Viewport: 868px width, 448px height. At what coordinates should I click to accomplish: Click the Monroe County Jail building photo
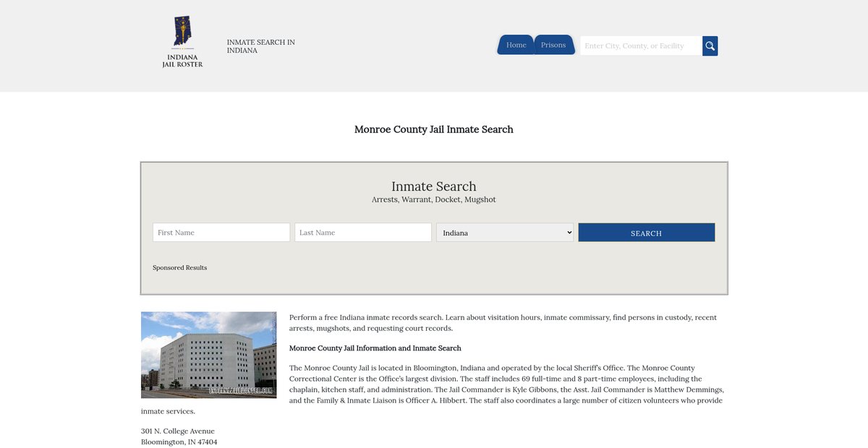[208, 355]
